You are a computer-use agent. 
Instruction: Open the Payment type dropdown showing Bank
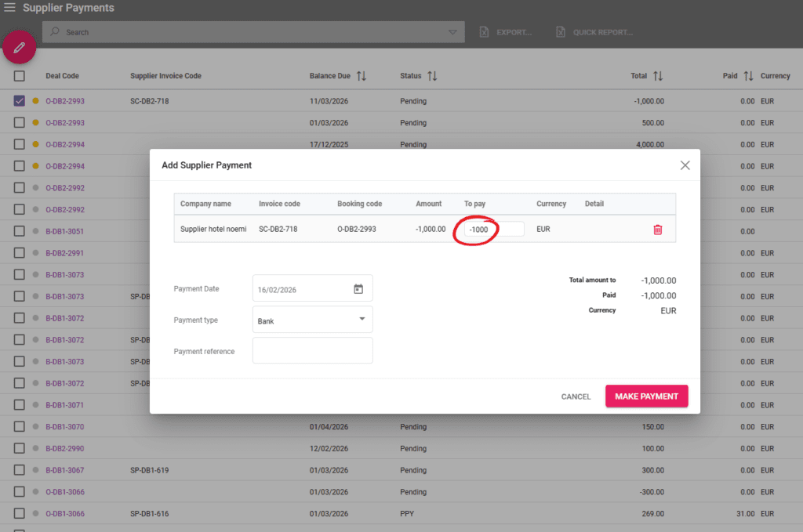coord(312,319)
